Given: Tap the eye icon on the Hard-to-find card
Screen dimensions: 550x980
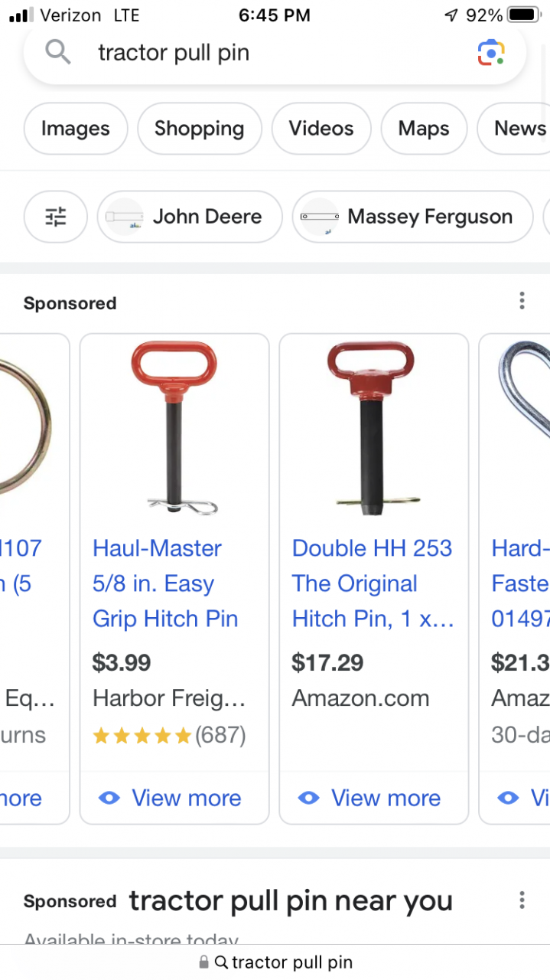Looking at the screenshot, I should point(508,798).
